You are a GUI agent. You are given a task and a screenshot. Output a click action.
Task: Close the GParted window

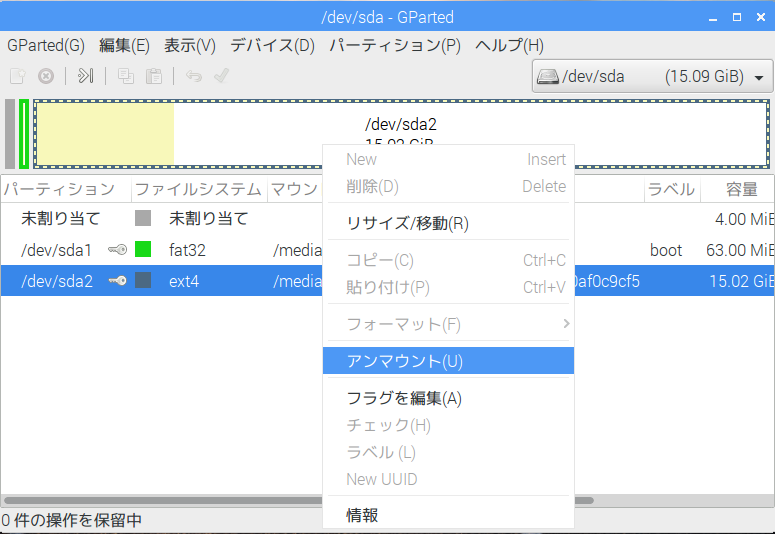point(761,17)
